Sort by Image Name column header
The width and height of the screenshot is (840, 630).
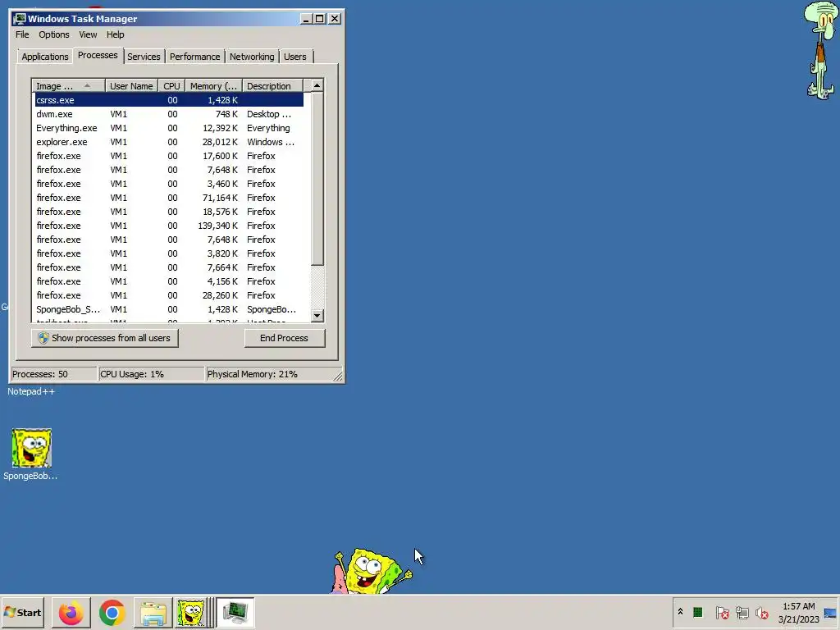click(x=68, y=86)
